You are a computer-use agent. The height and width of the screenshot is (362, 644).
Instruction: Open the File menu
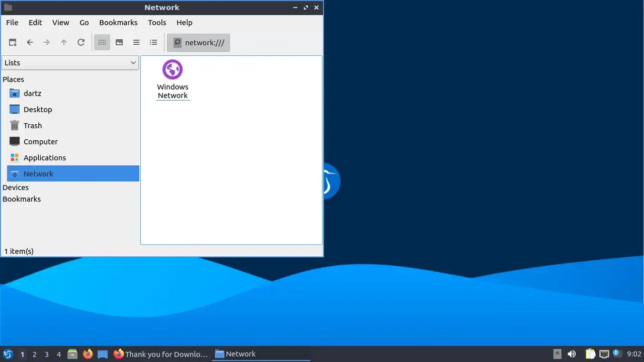pyautogui.click(x=12, y=23)
